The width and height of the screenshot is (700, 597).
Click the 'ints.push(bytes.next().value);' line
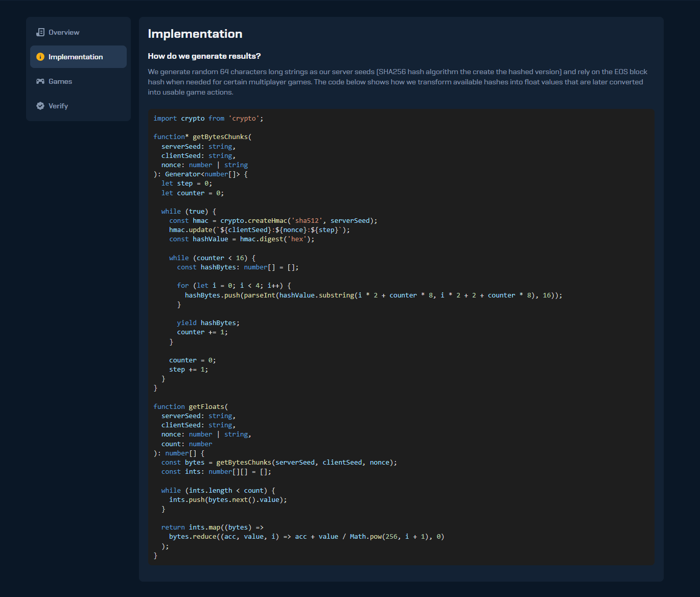click(228, 500)
